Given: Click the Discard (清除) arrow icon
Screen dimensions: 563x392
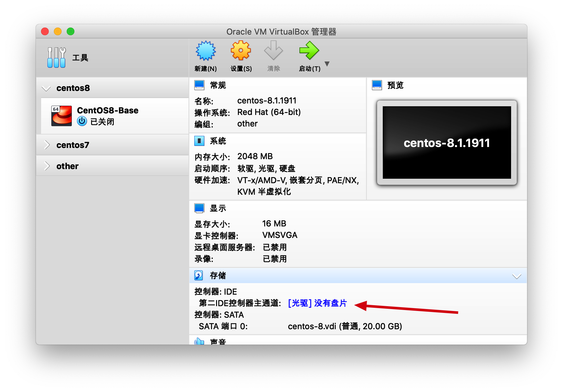Looking at the screenshot, I should (x=273, y=51).
